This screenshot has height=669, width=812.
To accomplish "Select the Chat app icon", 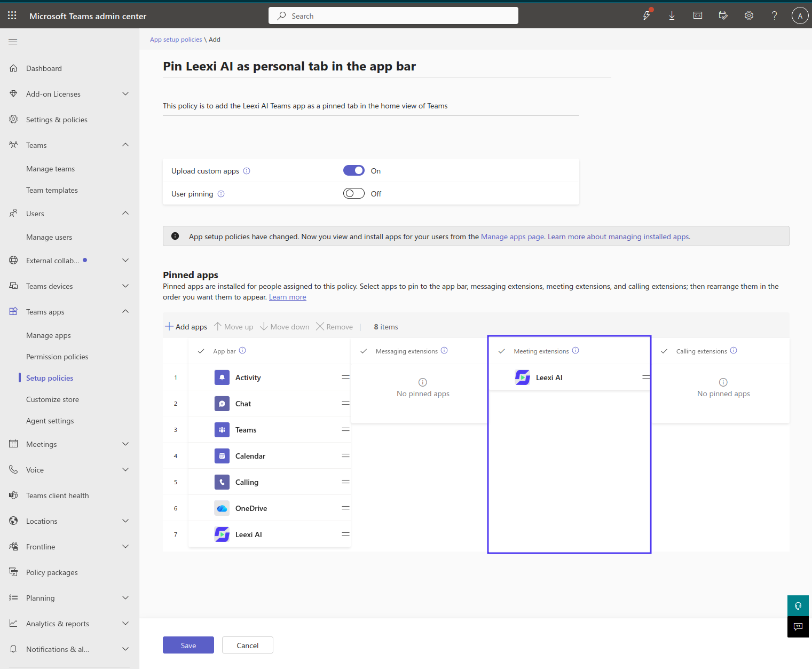I will pyautogui.click(x=222, y=404).
